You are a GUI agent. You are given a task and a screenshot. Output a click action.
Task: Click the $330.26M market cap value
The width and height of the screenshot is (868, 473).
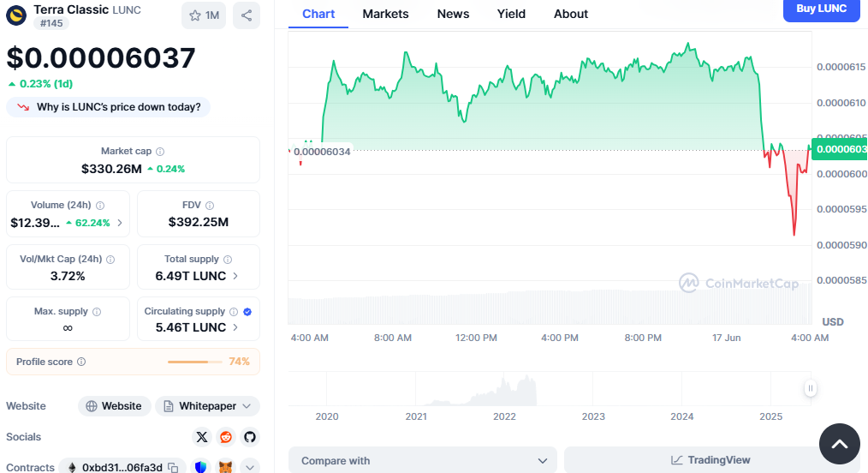point(111,169)
